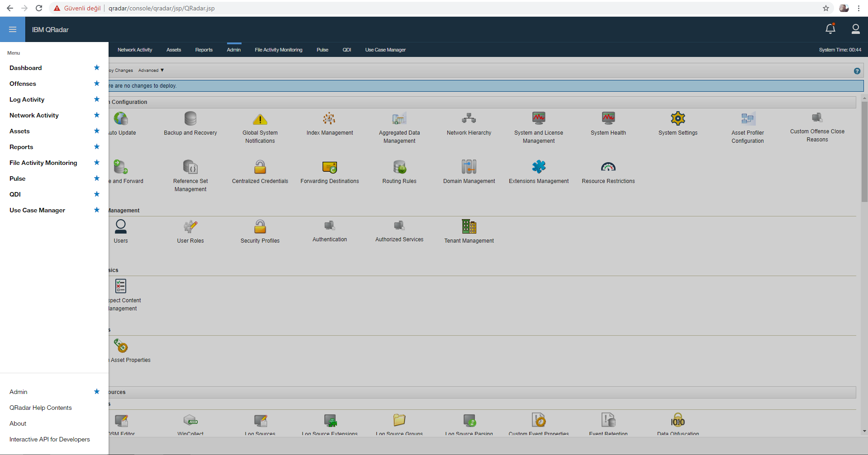Viewport: 868px width, 455px height.
Task: Open System Settings gear icon
Action: click(678, 118)
